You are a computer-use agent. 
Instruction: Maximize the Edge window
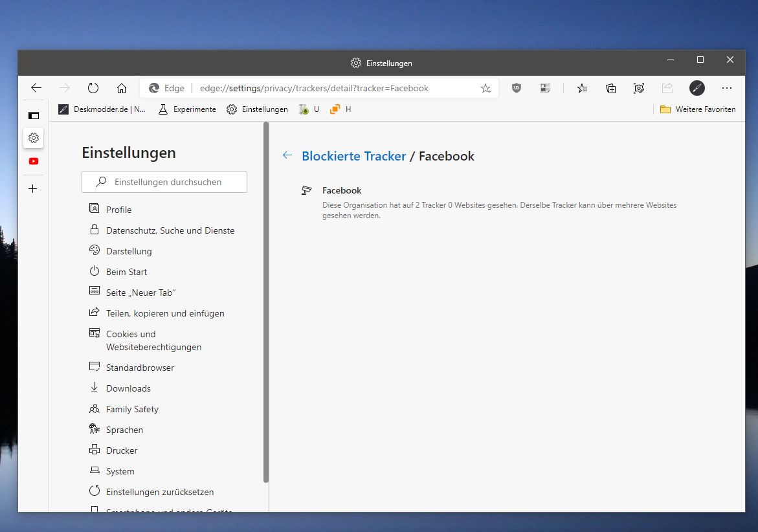tap(700, 60)
